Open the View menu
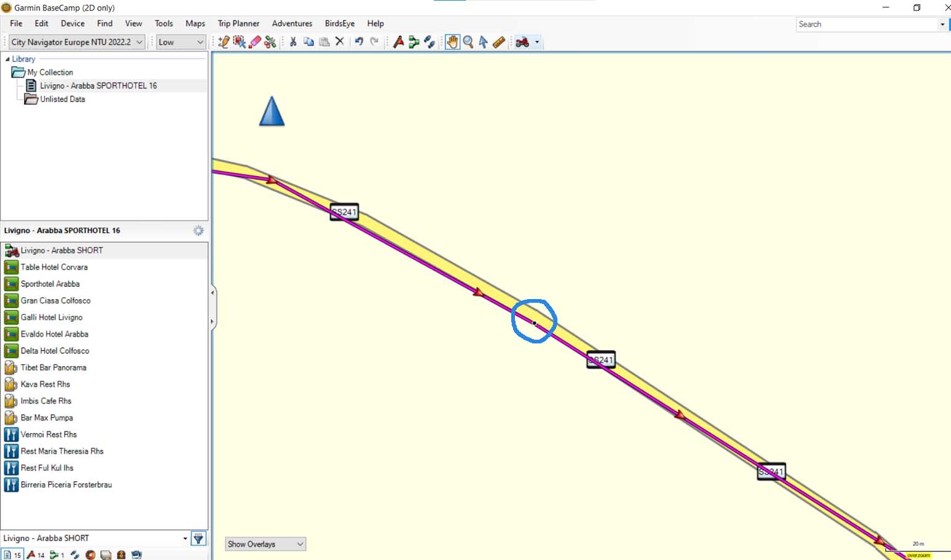This screenshot has width=951, height=560. tap(134, 23)
